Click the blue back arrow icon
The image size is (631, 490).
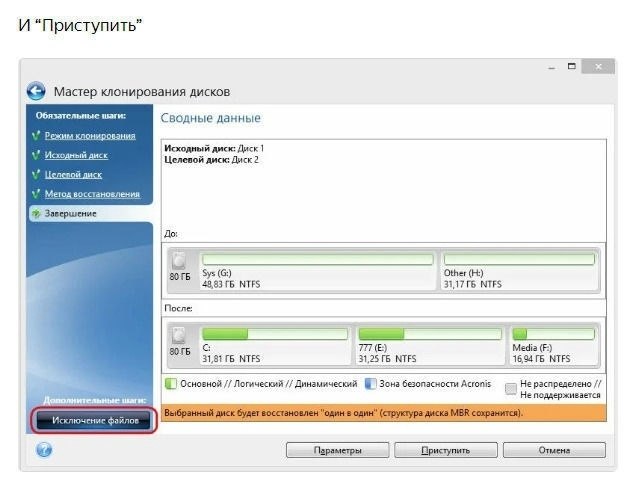[37, 91]
